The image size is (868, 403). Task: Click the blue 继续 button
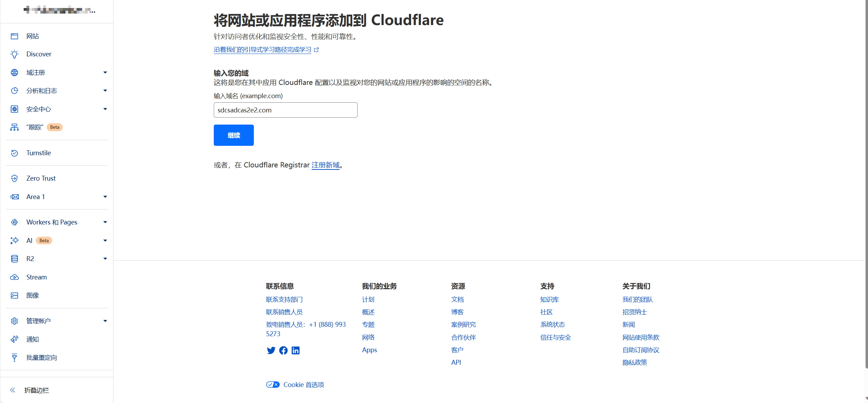pos(234,135)
